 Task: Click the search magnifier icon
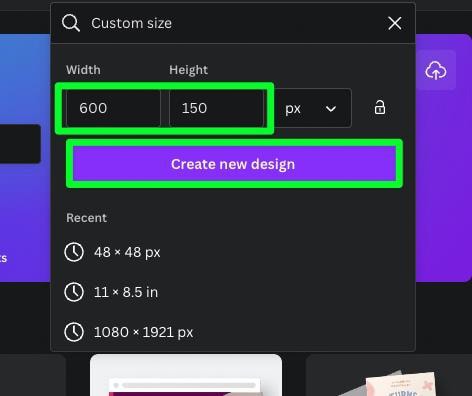tap(71, 23)
